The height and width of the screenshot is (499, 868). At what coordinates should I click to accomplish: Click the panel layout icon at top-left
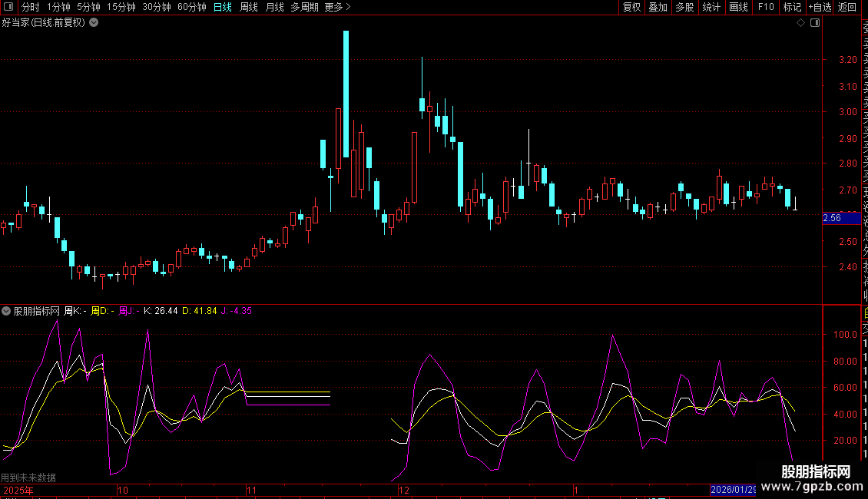8,7
